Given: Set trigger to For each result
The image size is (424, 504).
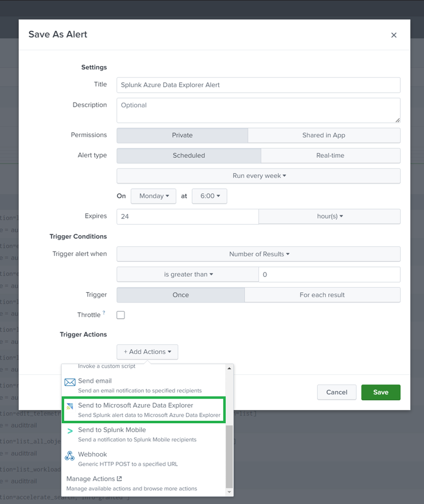Looking at the screenshot, I should click(x=323, y=295).
